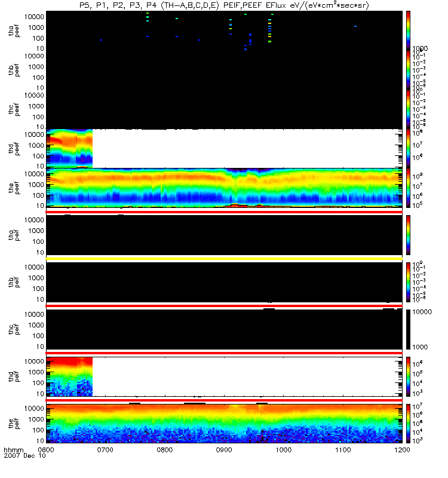Select the 'thd peif' y-axis label
448x478 pixels.
coord(14,377)
